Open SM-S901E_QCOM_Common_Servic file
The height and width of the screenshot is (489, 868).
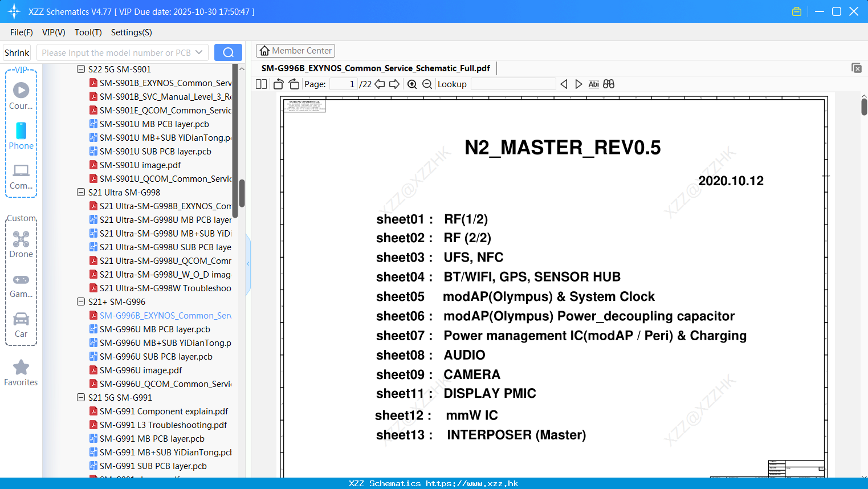coord(160,111)
